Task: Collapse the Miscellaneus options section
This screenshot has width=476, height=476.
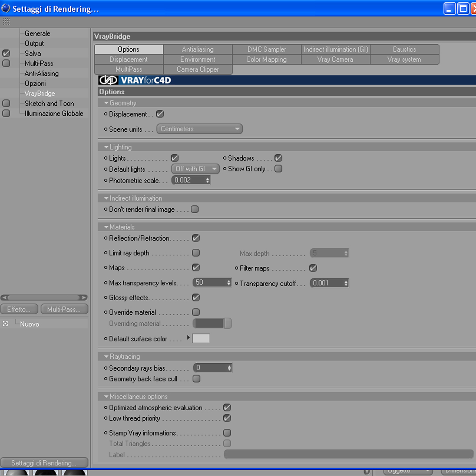Action: point(106,397)
